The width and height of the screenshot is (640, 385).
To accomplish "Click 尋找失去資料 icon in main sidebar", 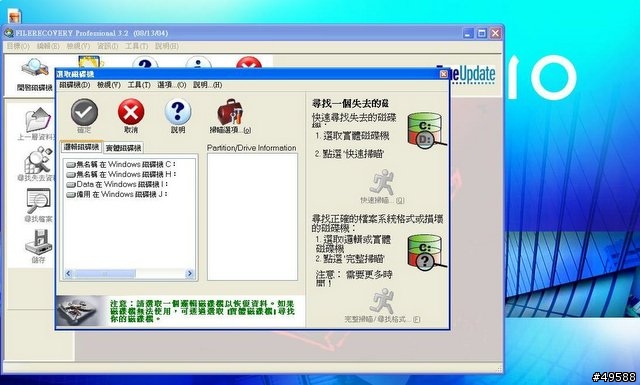I will click(x=38, y=160).
